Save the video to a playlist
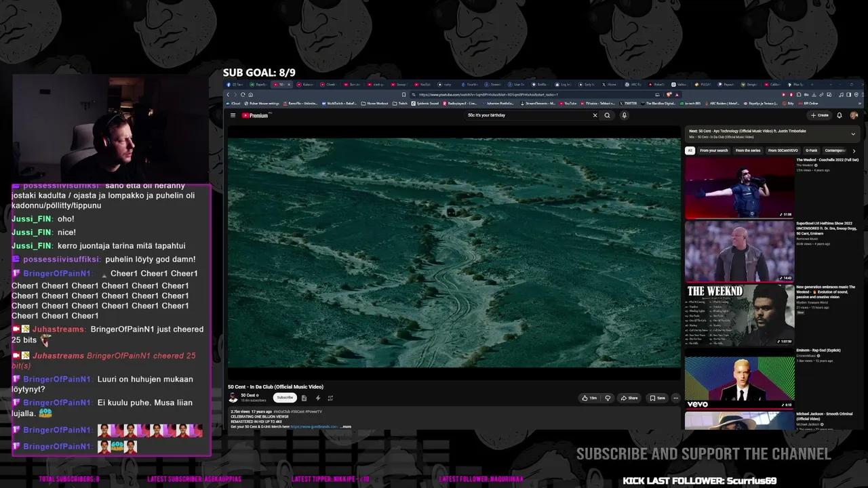This screenshot has height=488, width=868. point(658,398)
